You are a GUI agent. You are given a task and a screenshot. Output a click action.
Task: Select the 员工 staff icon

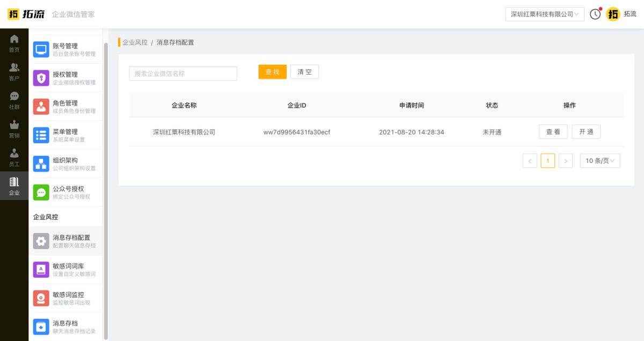(14, 154)
